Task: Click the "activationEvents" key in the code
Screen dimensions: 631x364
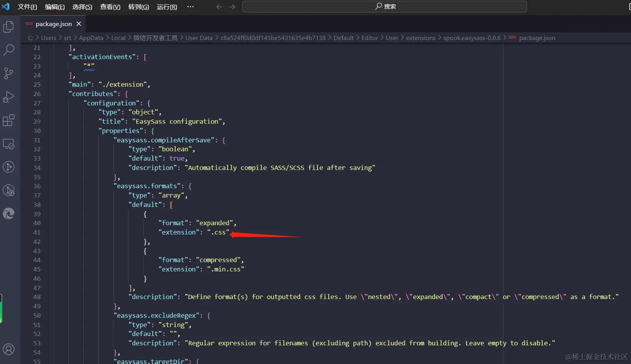Action: 102,57
